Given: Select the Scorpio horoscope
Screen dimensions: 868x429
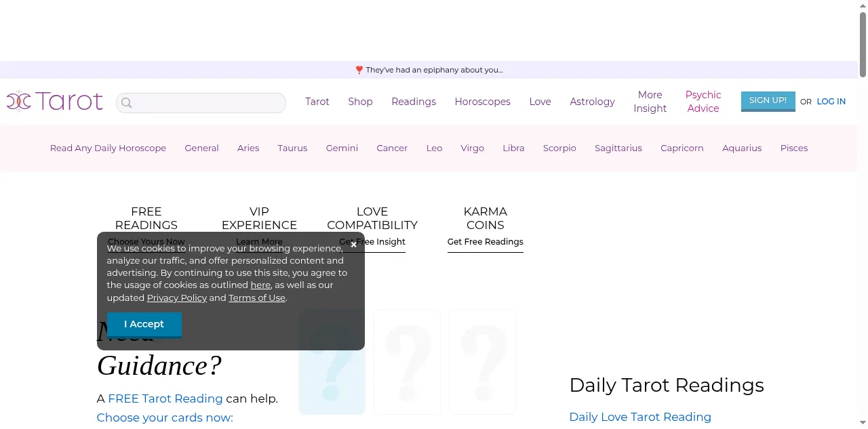Looking at the screenshot, I should (559, 148).
